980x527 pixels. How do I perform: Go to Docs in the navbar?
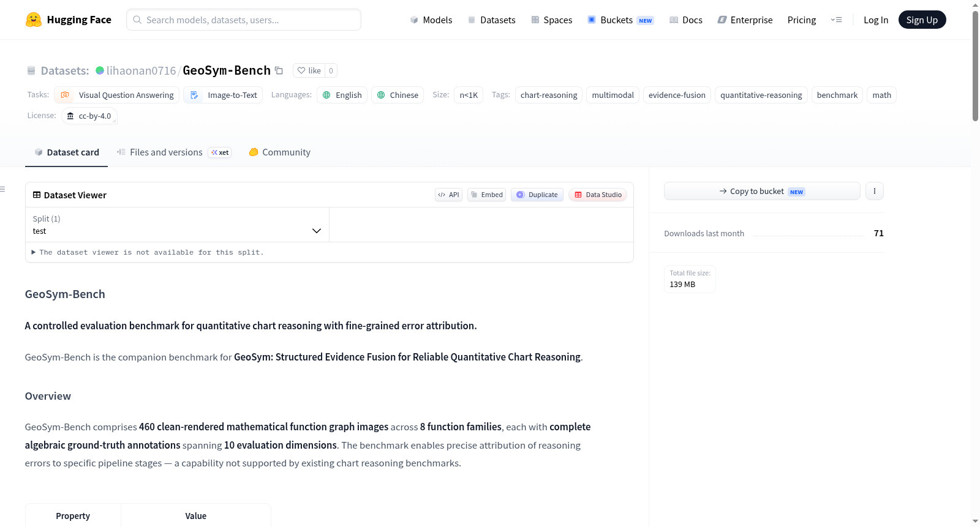click(686, 20)
